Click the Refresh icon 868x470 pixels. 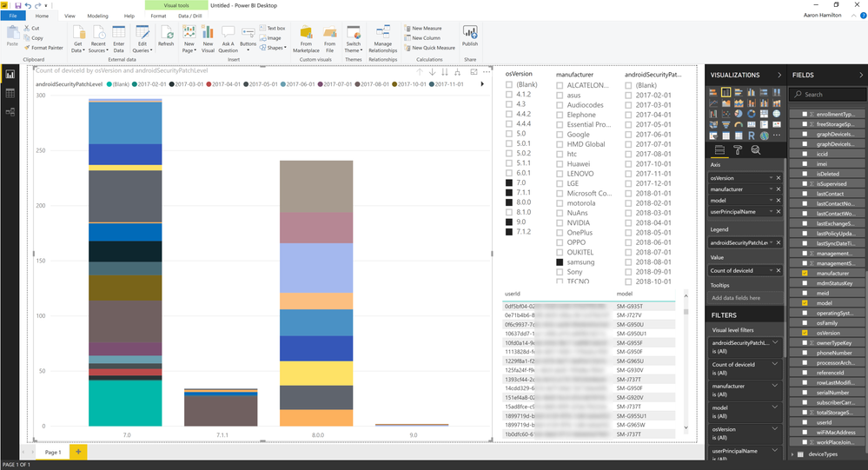tap(166, 36)
